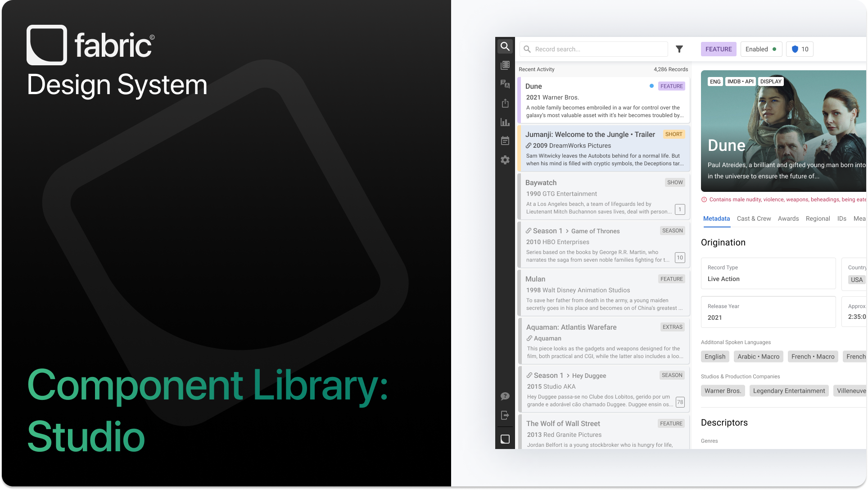Viewport: 868px width, 490px height.
Task: Open the video library sidebar icon
Action: click(505, 65)
